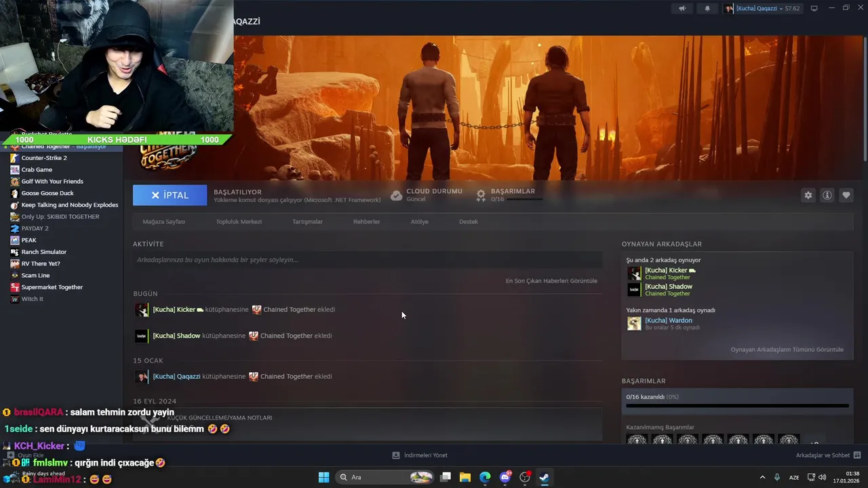
Task: Open [Kucha] Shadow in playing friends panel
Action: 669,287
